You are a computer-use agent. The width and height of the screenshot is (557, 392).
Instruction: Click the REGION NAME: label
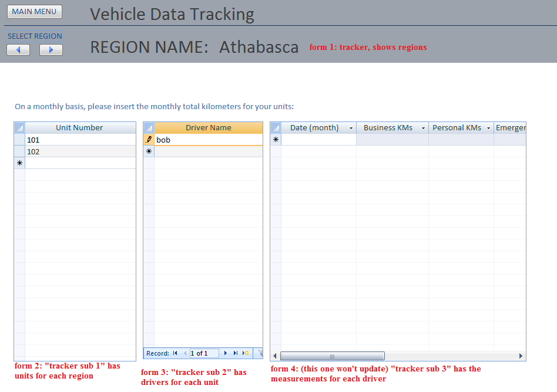(149, 47)
